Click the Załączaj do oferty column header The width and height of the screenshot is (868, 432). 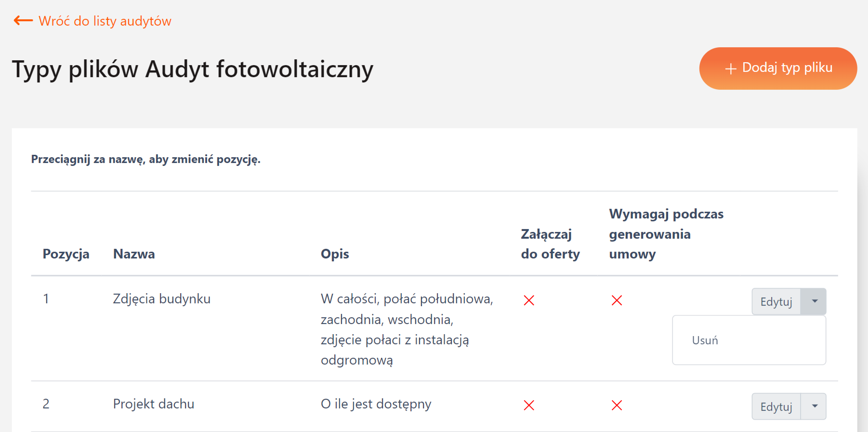(550, 244)
